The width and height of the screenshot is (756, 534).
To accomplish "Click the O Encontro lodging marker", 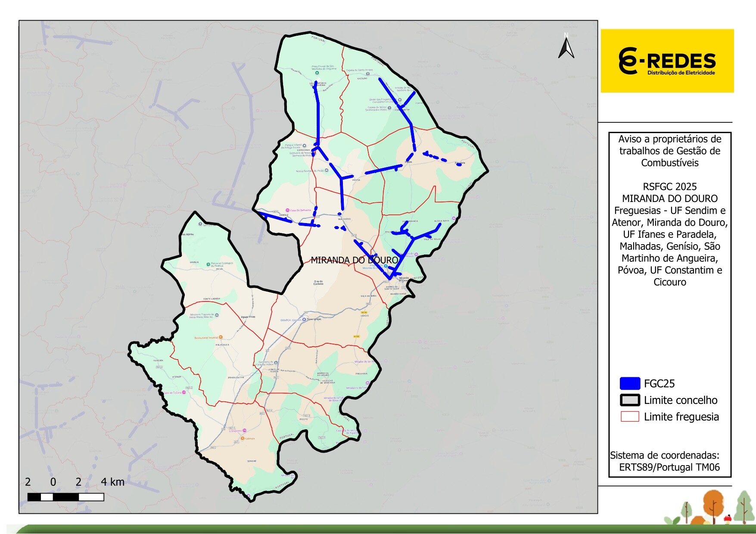I will [x=245, y=431].
